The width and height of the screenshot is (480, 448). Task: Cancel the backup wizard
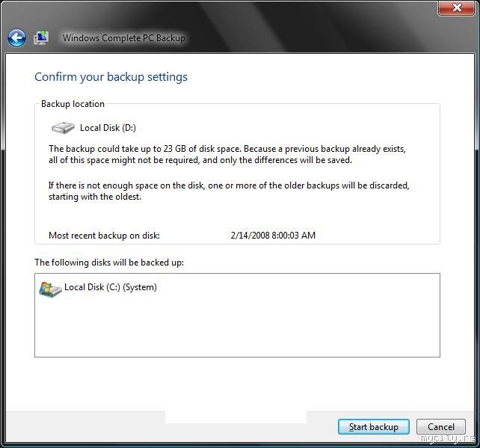pos(441,426)
